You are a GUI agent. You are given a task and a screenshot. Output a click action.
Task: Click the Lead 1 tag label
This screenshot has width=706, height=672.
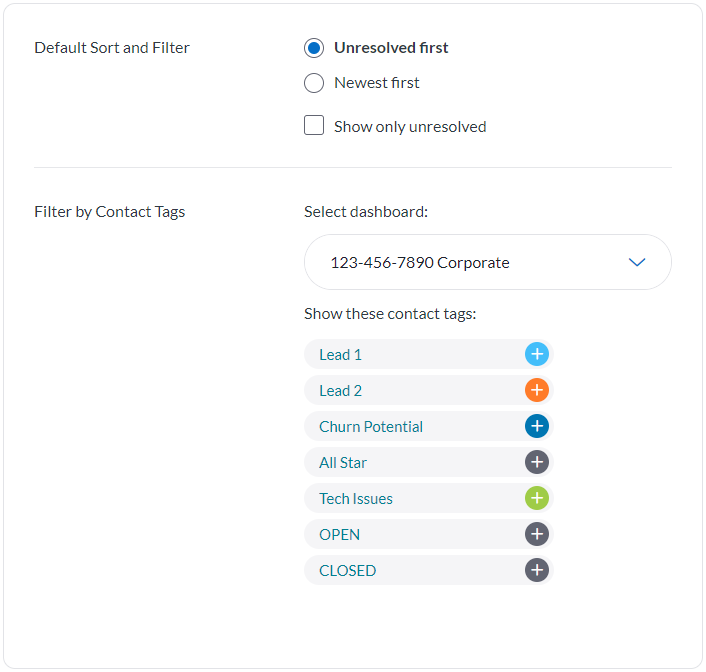[341, 355]
